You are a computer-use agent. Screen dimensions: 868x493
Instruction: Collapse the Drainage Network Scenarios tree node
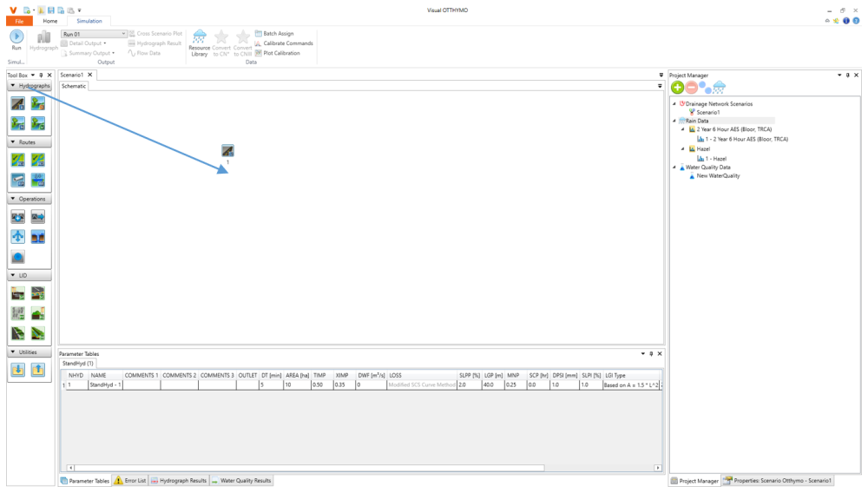(x=674, y=103)
